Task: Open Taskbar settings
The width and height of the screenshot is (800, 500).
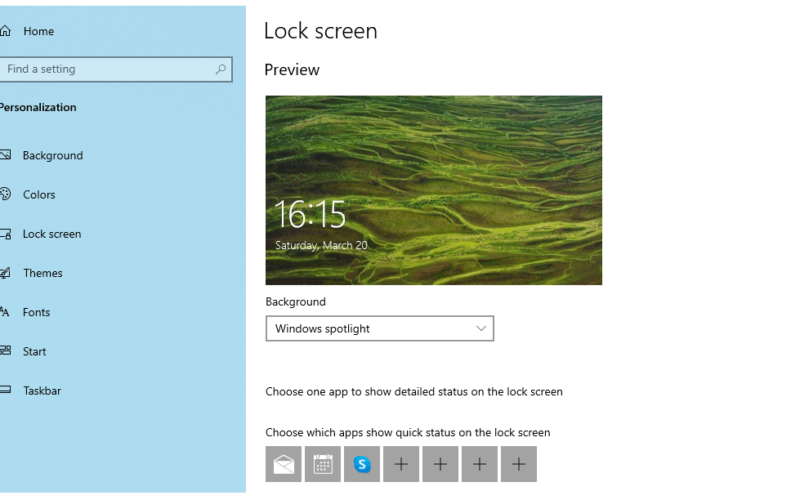Action: 42,391
